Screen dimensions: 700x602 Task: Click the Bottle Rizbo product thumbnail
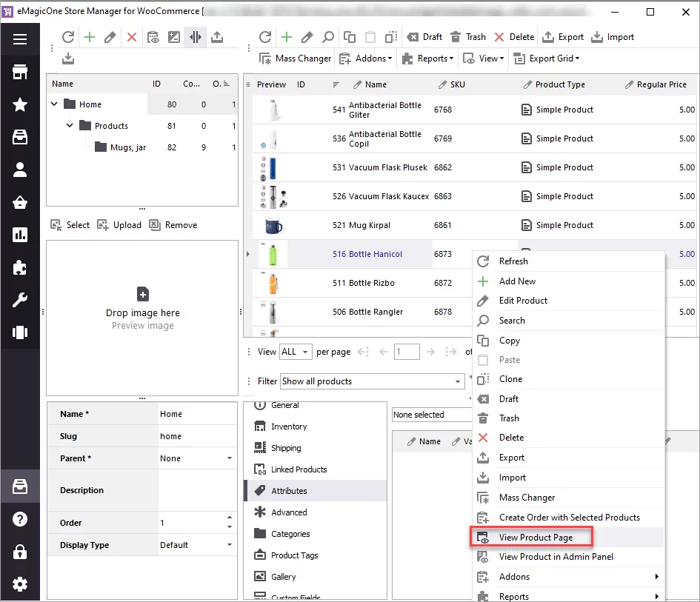click(273, 283)
